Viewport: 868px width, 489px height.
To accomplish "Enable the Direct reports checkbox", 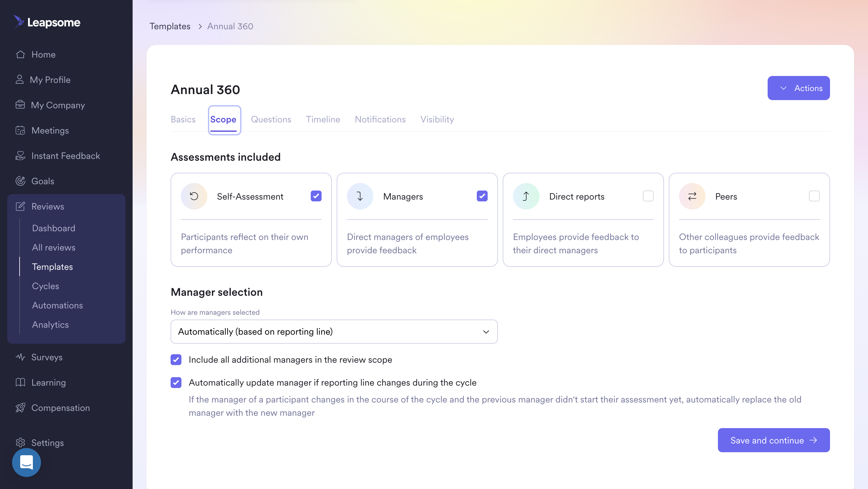I will coord(648,196).
